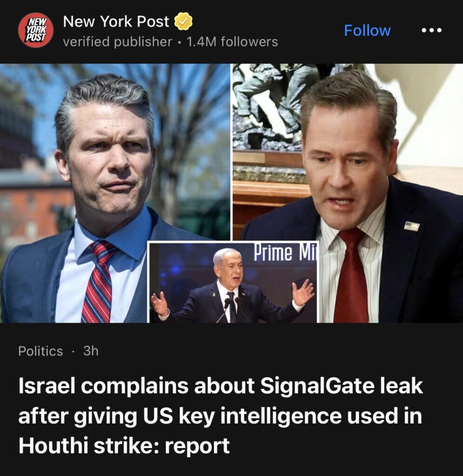The width and height of the screenshot is (463, 476).
Task: View the 1.4M followers count
Action: (232, 41)
